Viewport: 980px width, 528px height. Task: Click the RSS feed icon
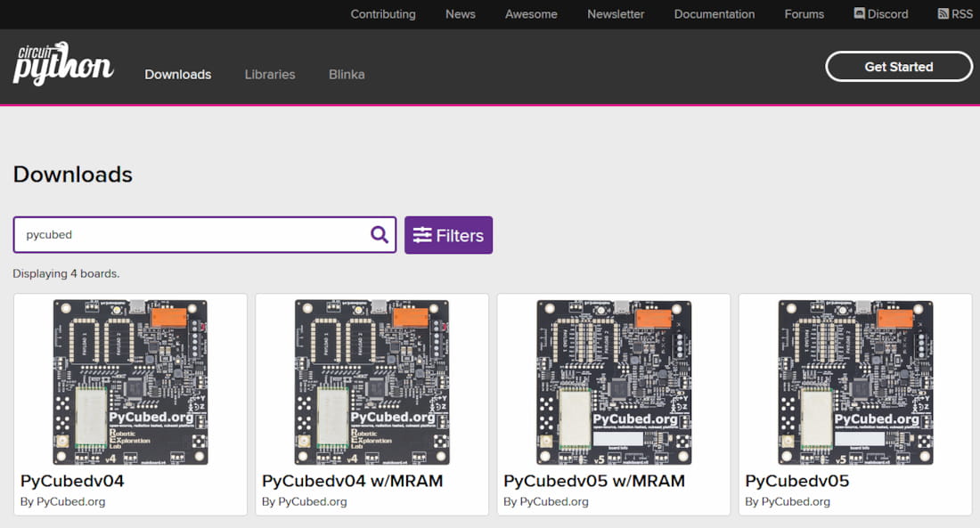point(943,13)
